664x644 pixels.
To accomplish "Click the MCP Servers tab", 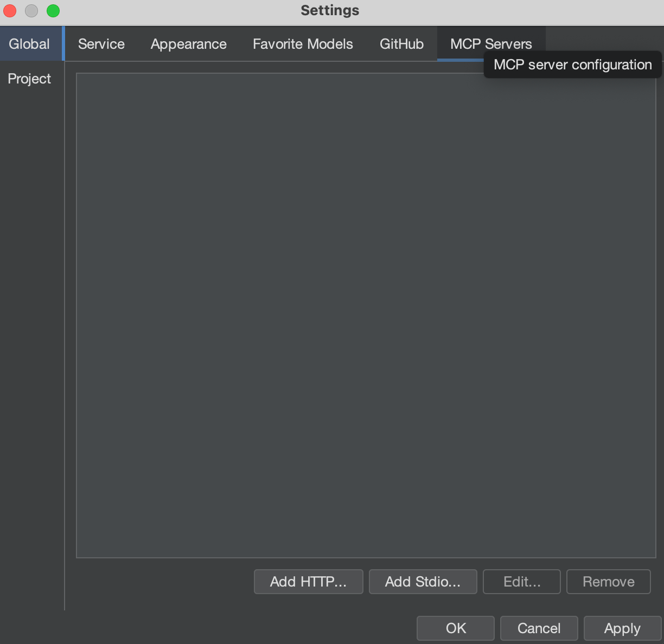I will pos(465,44).
